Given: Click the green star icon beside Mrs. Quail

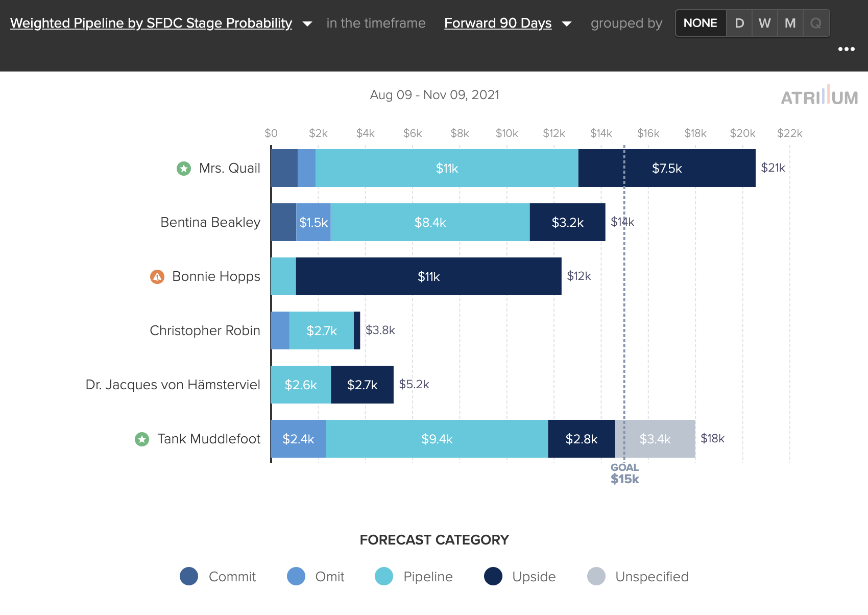Looking at the screenshot, I should [183, 168].
